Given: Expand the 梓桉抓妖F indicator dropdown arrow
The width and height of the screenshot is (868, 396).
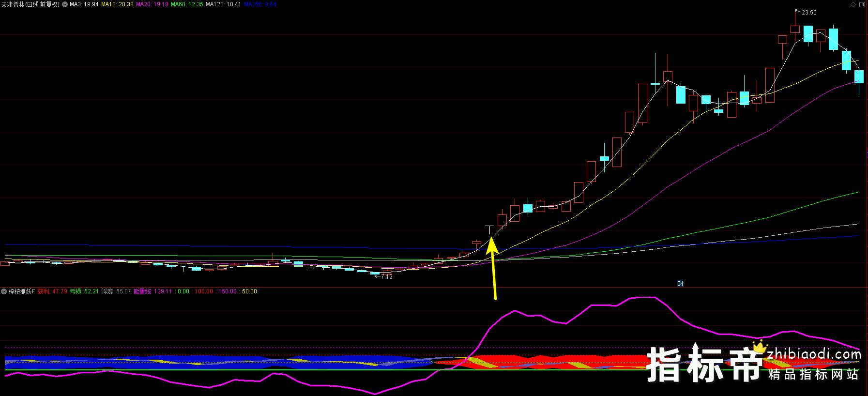Looking at the screenshot, I should tap(4, 291).
